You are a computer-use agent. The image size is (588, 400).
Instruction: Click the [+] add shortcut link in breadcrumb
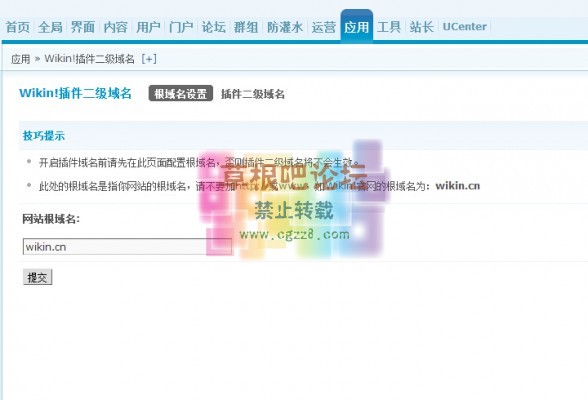point(149,59)
